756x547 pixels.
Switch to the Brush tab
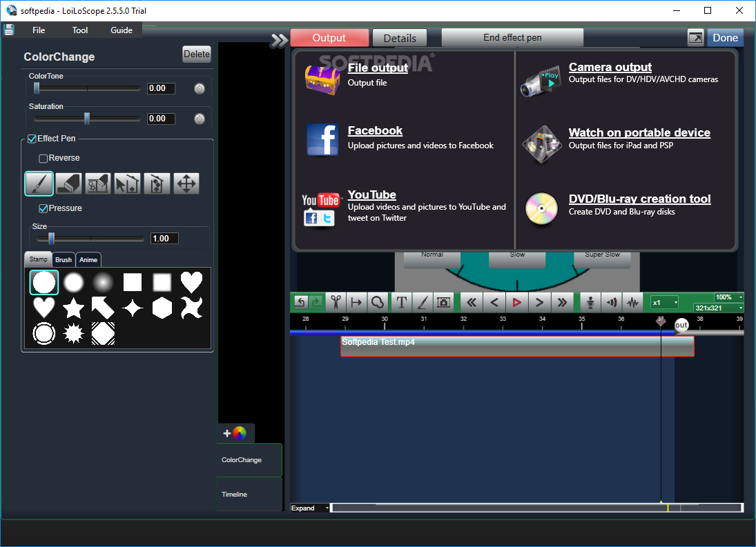point(63,259)
